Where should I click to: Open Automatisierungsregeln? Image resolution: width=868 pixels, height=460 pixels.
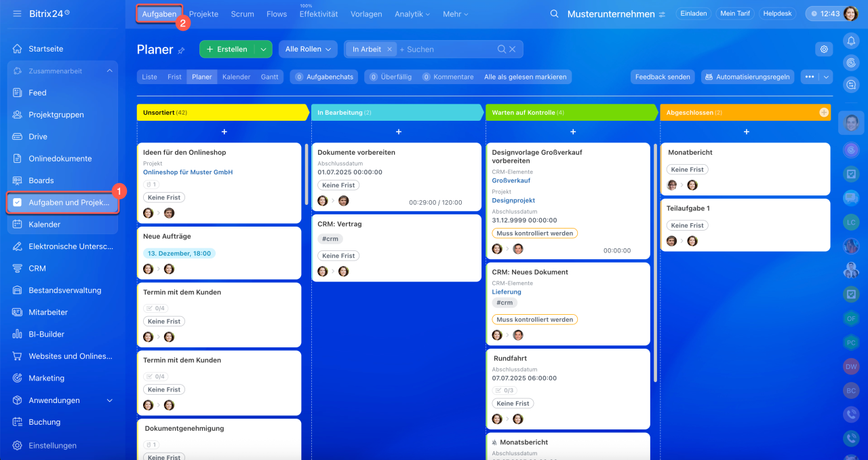pos(747,77)
